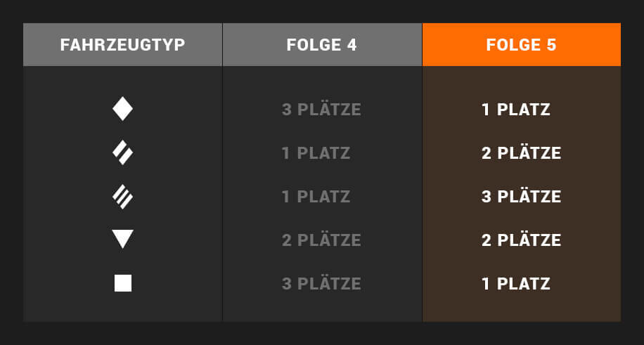Select the FOLGE 4 column header
Viewport: 644px width, 345px height.
(x=322, y=44)
